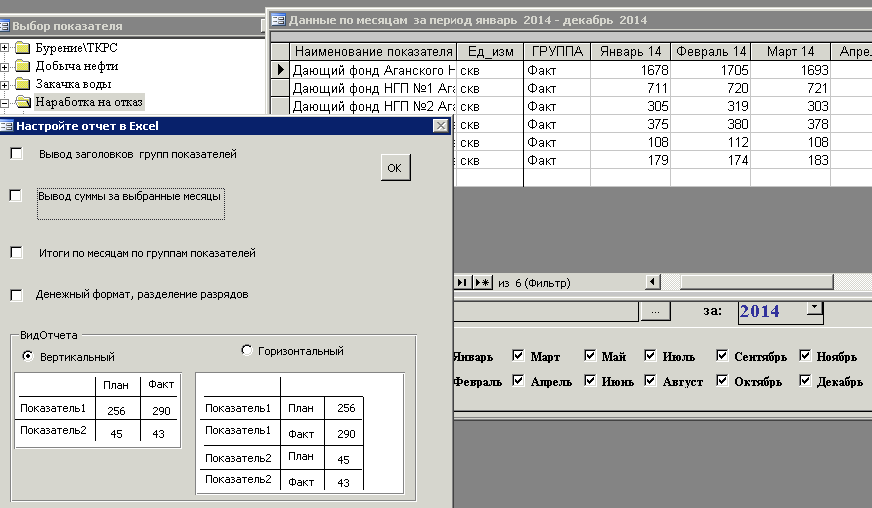
Task: Click the horizontal report preview table
Action: 300,433
